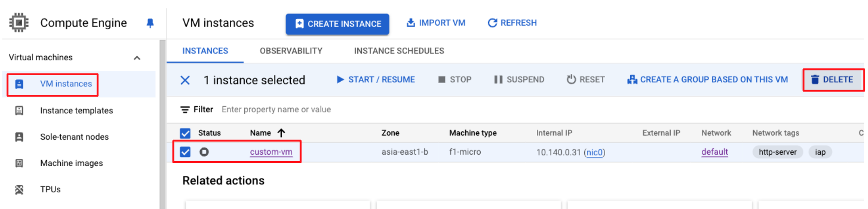
Task: Click the Create Instance button
Action: [337, 24]
